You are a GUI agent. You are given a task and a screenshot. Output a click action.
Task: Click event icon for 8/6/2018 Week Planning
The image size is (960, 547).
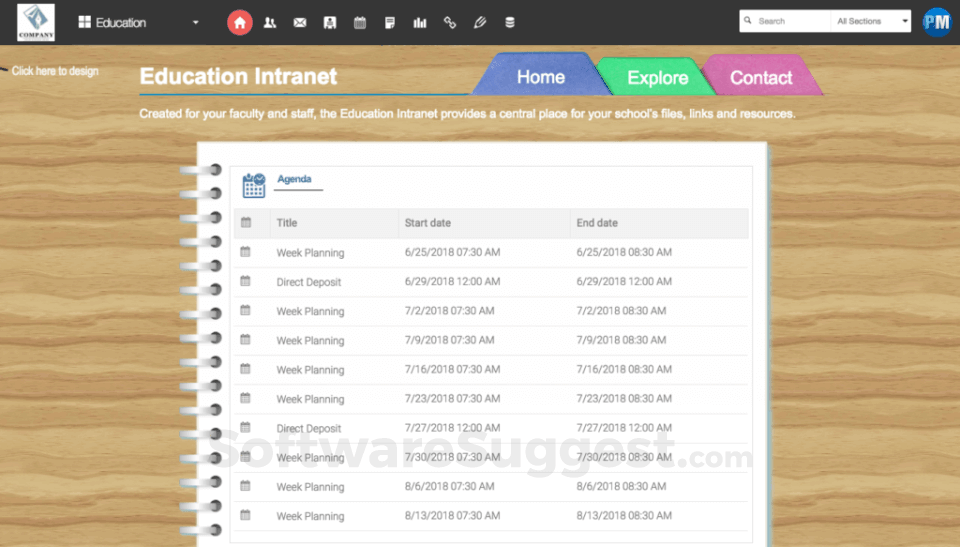[246, 486]
